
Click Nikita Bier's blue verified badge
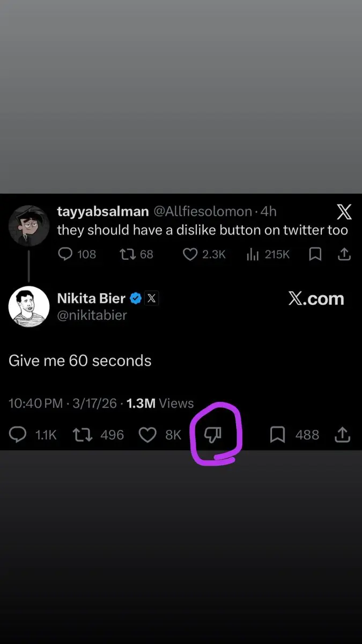136,298
